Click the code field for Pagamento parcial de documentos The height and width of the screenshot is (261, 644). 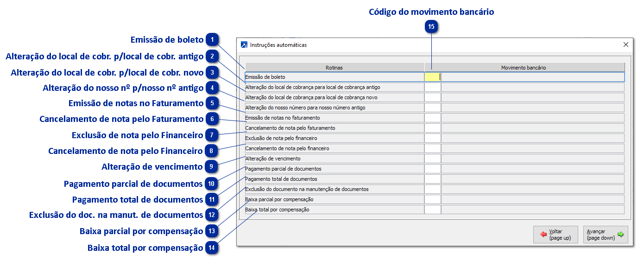pos(433,169)
